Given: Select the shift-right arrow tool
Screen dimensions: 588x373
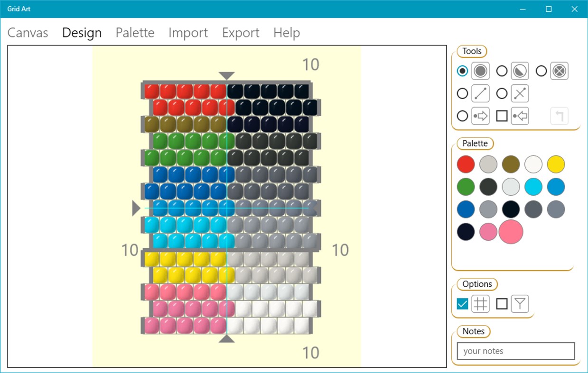Looking at the screenshot, I should click(x=480, y=116).
